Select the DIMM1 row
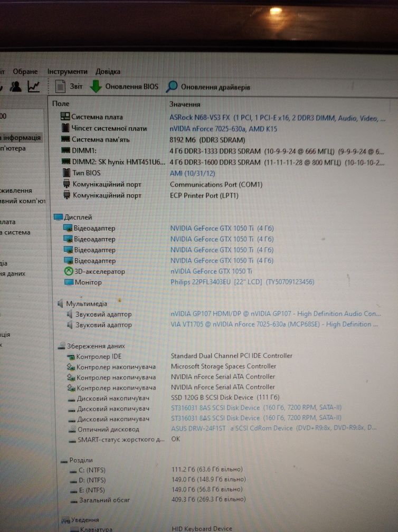The width and height of the screenshot is (398, 532). (224, 150)
